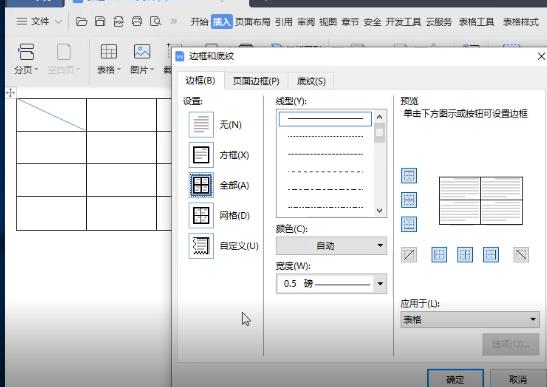Switch to the 底纹(S) tab
This screenshot has width=547, height=387.
click(311, 81)
